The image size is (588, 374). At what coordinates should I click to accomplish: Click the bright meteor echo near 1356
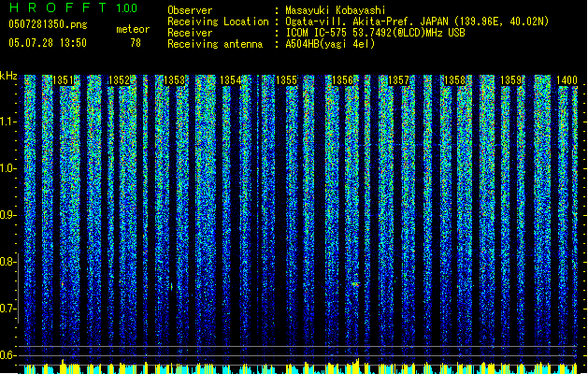coord(355,284)
